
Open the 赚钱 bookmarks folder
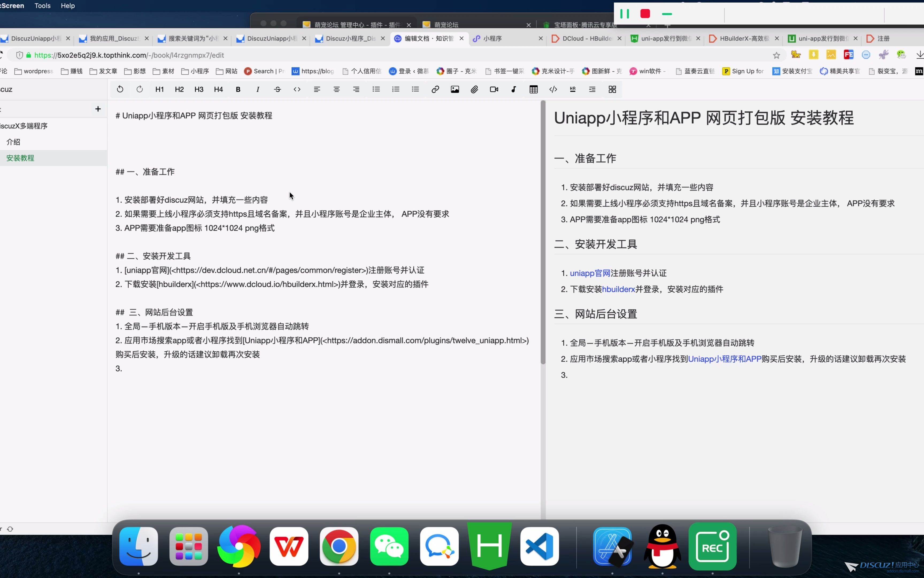pos(72,71)
